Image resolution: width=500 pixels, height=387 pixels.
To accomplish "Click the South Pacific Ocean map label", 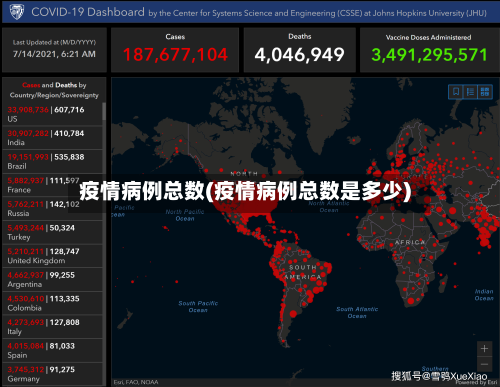I will pyautogui.click(x=198, y=307).
